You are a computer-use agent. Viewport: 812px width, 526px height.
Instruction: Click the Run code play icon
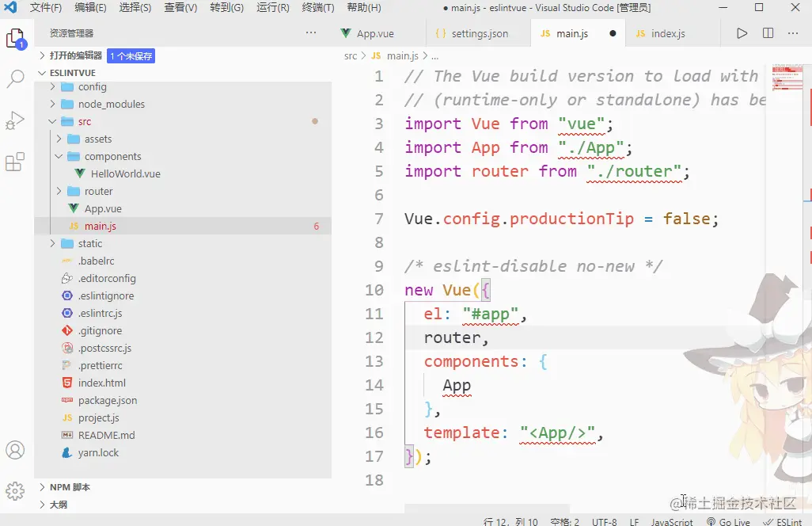[x=742, y=33]
